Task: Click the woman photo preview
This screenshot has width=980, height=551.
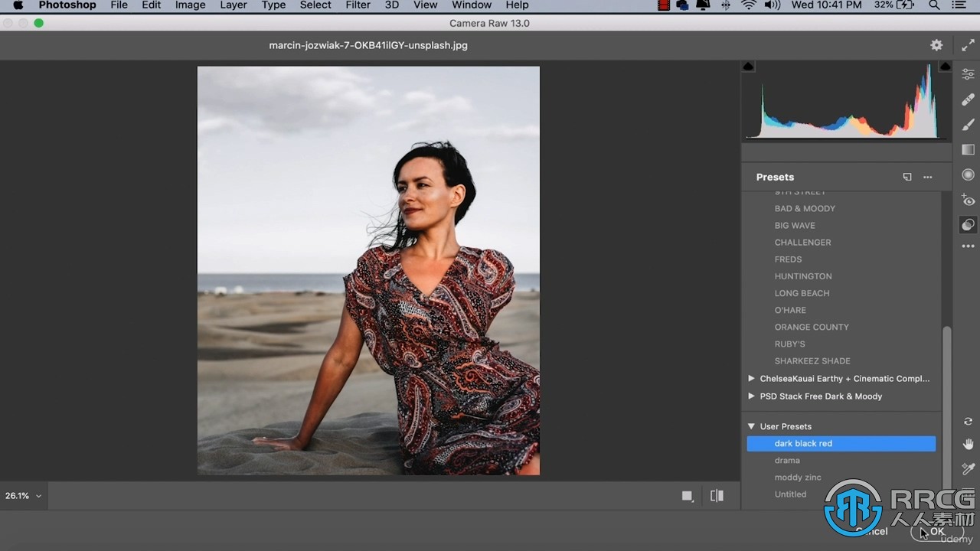Action: pos(368,270)
